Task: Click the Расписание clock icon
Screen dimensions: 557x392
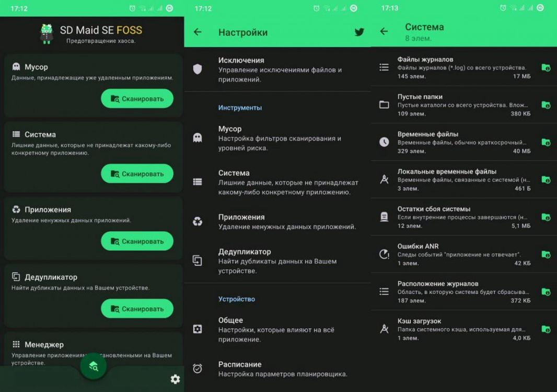Action: 198,368
